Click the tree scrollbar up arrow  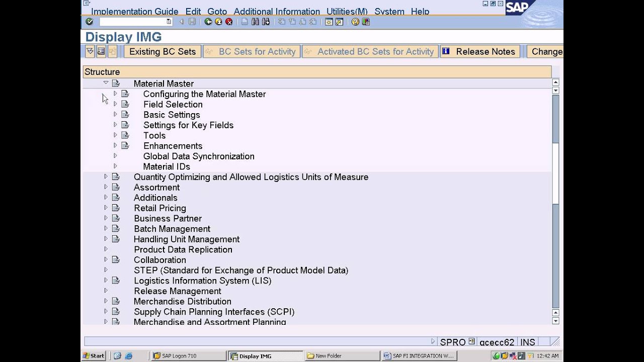pyautogui.click(x=555, y=82)
